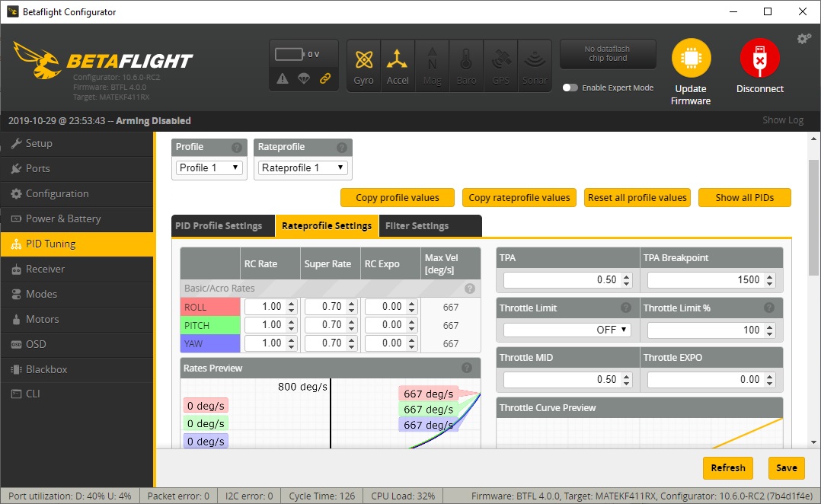Click the Refresh button
The width and height of the screenshot is (821, 504).
pos(728,468)
